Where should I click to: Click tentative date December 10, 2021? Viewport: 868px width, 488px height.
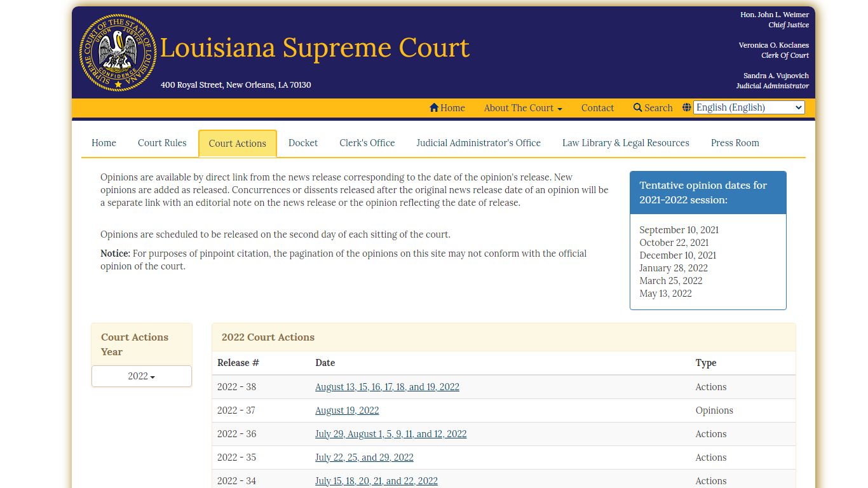pyautogui.click(x=677, y=255)
